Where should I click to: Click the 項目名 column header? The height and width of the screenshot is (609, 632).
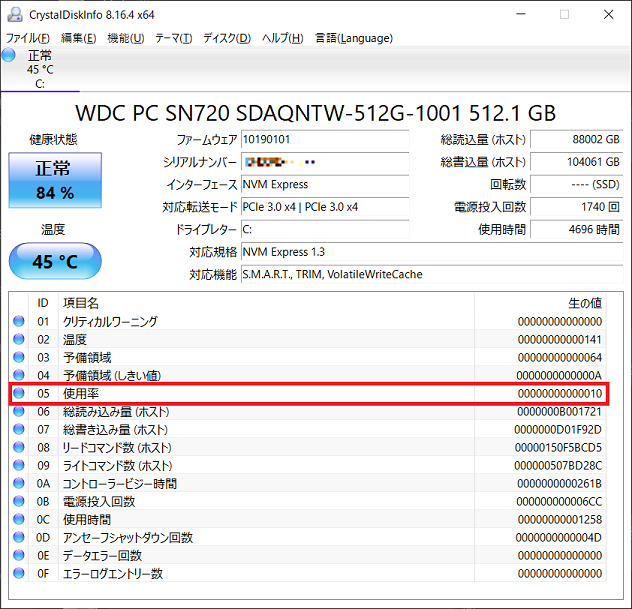(x=266, y=303)
